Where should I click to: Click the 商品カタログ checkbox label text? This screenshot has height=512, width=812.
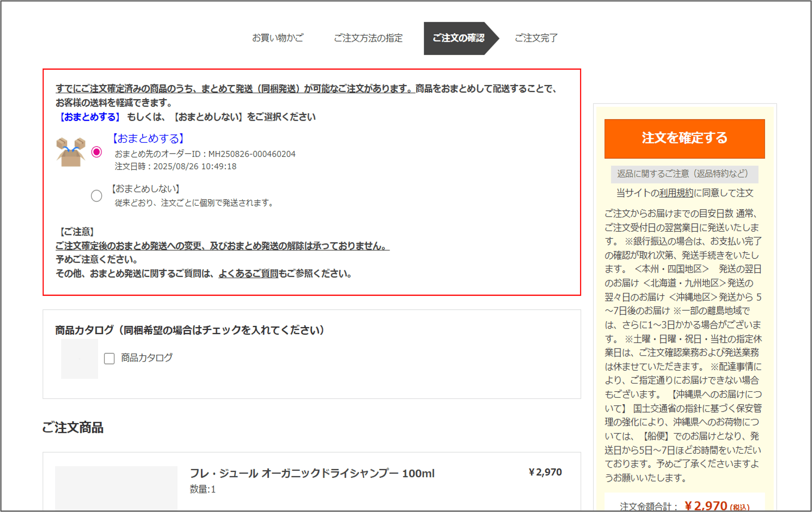pos(146,358)
